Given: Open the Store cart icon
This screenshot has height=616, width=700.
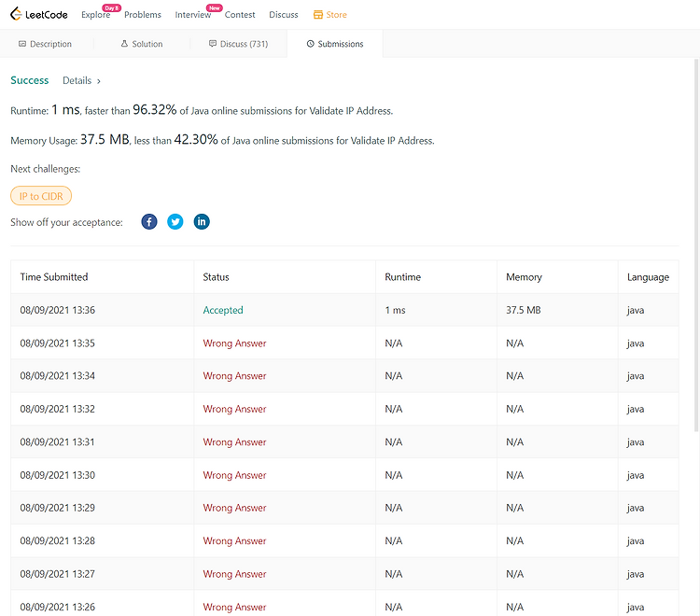Looking at the screenshot, I should [318, 15].
